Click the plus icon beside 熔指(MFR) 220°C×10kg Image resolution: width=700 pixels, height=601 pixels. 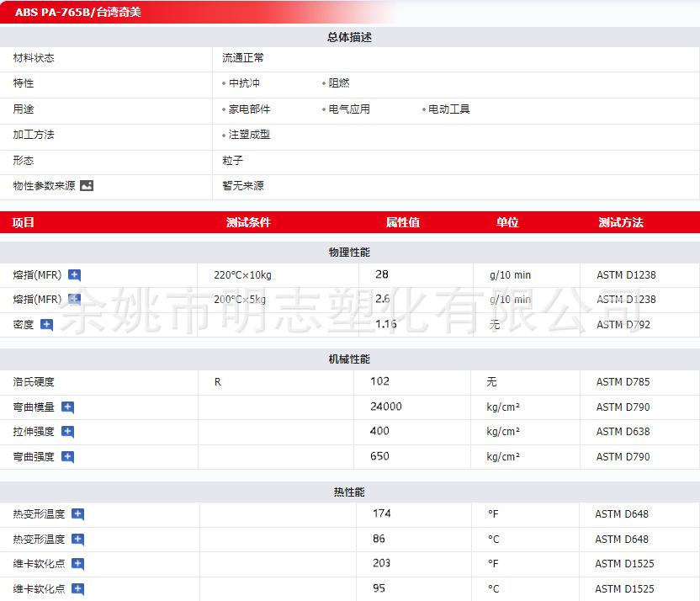(x=75, y=275)
